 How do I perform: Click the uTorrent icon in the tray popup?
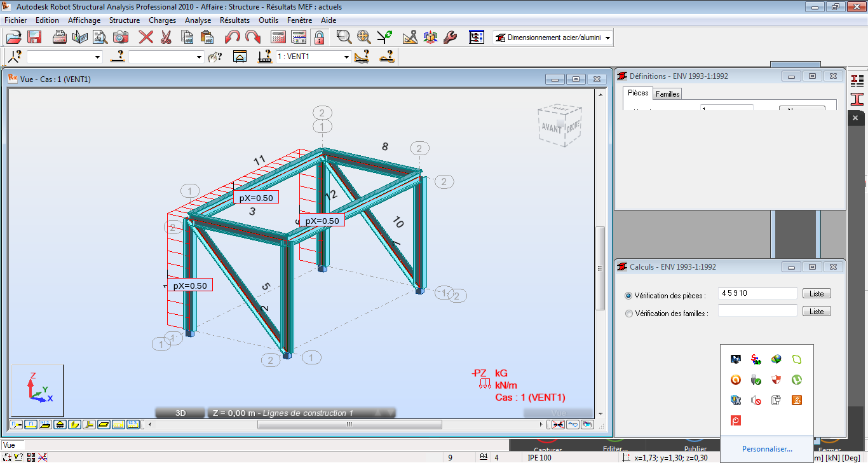pyautogui.click(x=796, y=380)
